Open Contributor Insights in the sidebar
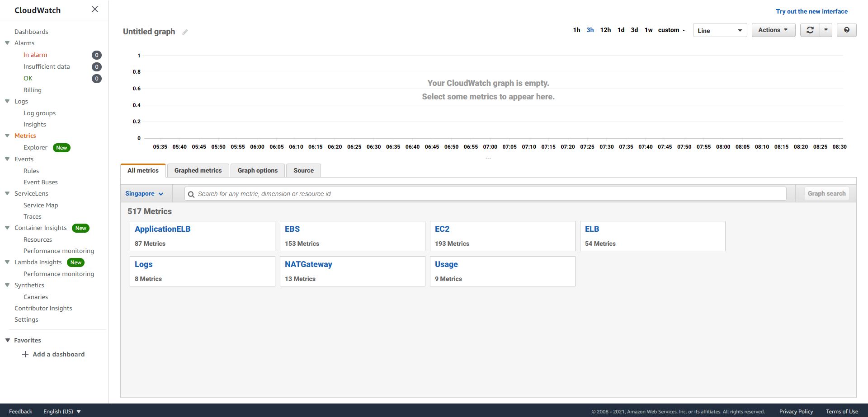The image size is (868, 417). click(43, 308)
